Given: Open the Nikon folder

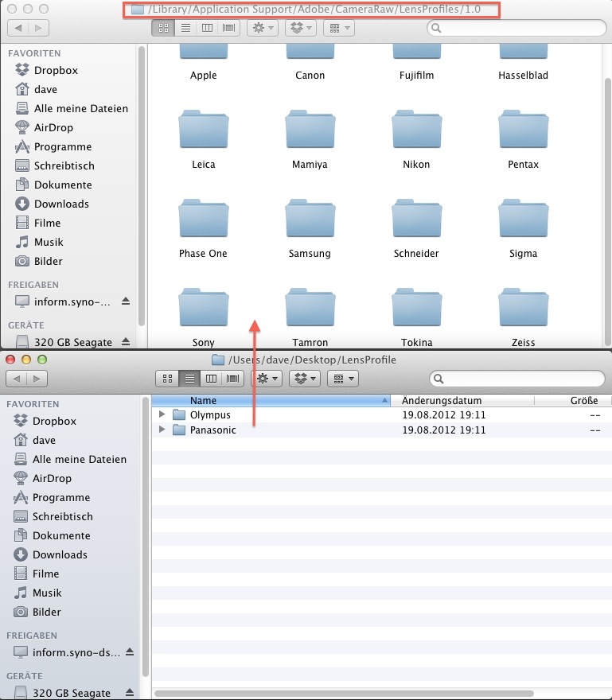Looking at the screenshot, I should coord(417,130).
